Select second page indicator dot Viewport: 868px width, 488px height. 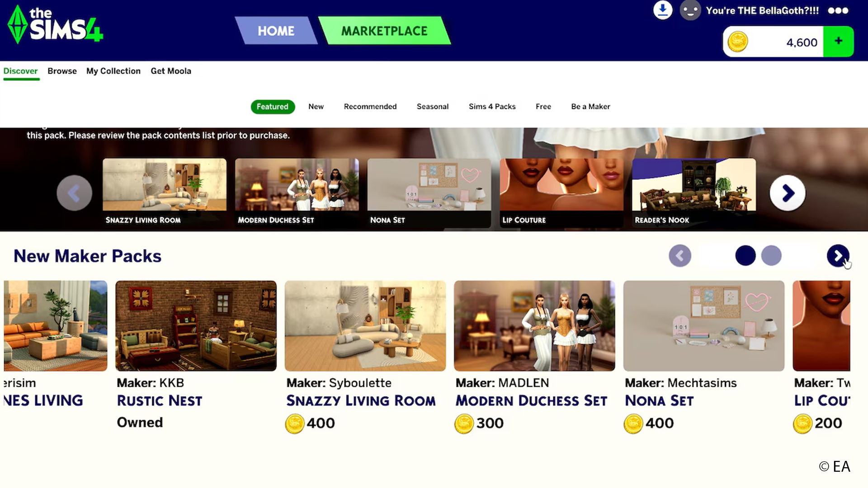[771, 256]
